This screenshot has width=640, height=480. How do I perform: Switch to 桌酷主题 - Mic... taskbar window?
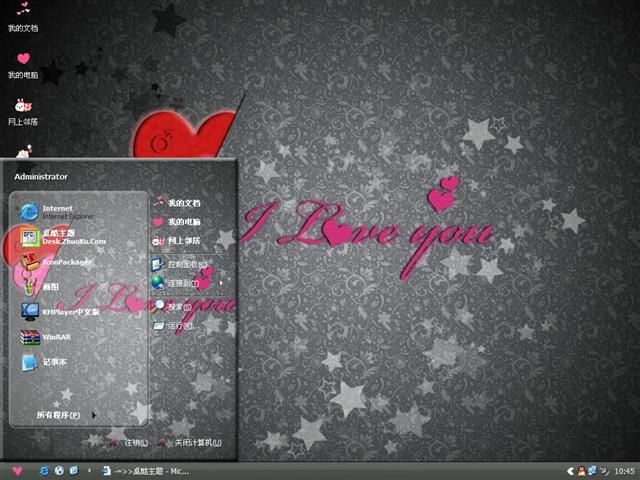(145, 471)
